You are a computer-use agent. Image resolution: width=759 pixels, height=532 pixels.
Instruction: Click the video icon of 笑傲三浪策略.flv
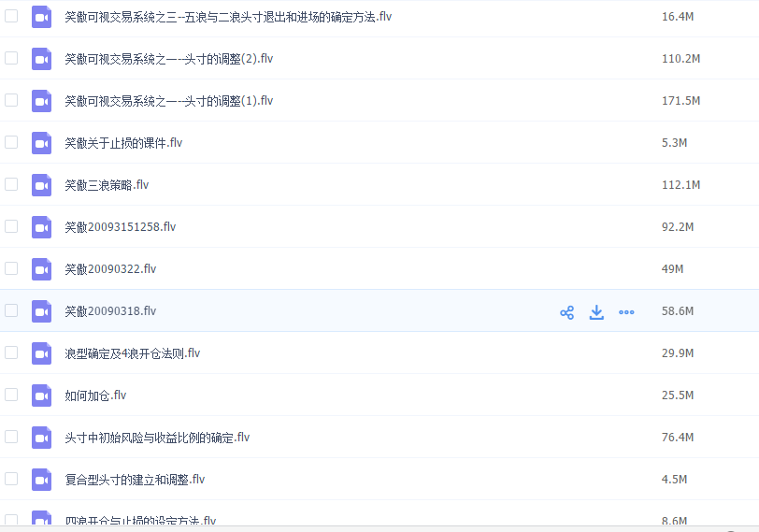pyautogui.click(x=41, y=185)
